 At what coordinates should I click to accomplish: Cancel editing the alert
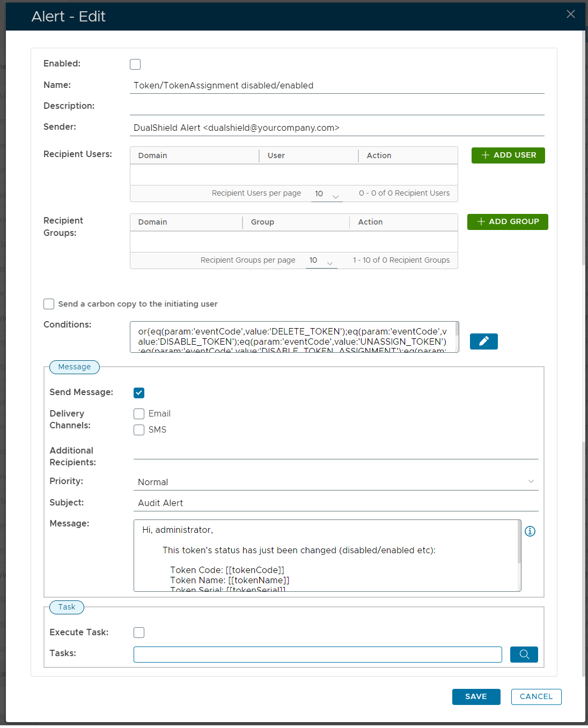(x=536, y=697)
